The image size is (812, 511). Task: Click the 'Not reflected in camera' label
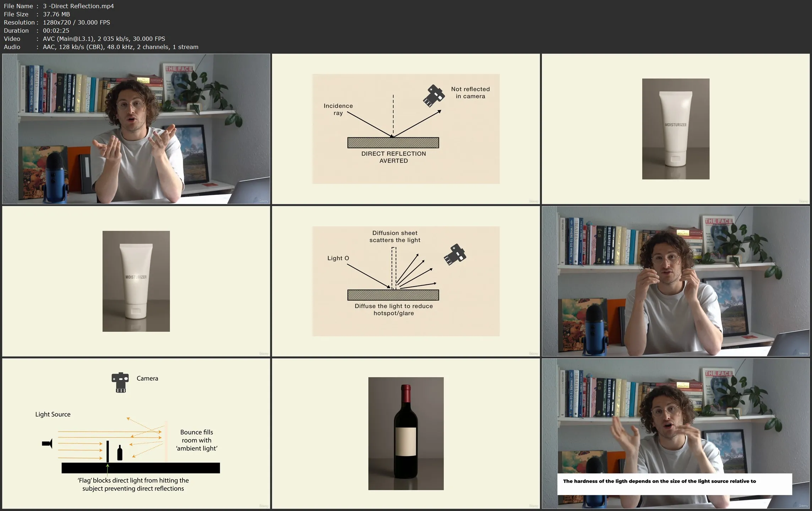(470, 93)
